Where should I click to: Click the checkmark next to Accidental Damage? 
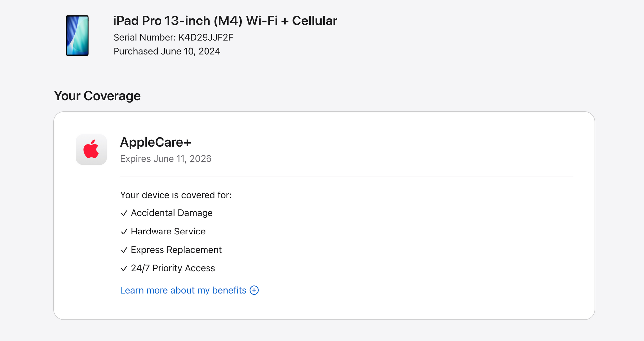(124, 213)
